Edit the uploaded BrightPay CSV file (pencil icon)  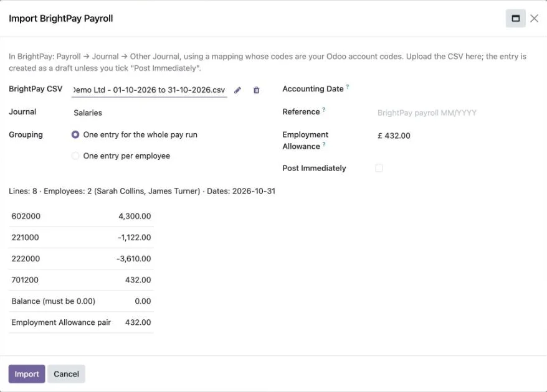[237, 90]
